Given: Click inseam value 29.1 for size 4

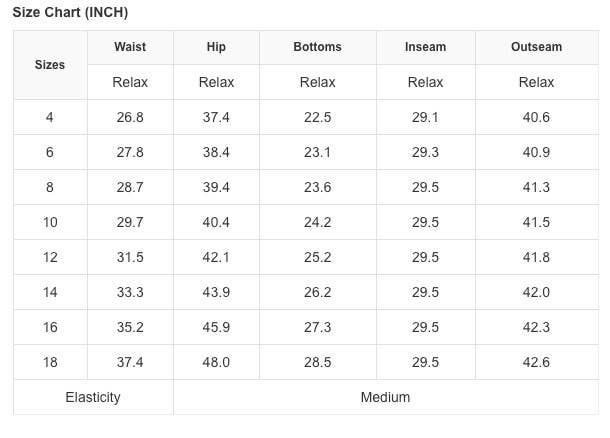Looking at the screenshot, I should (x=426, y=117).
